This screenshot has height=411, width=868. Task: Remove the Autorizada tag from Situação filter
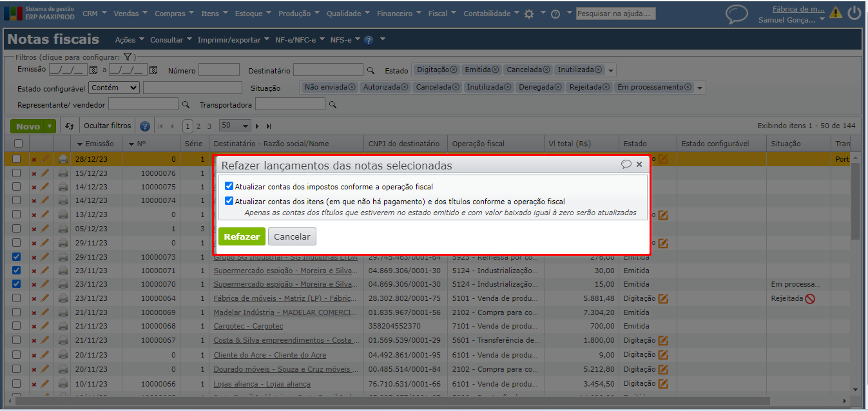[405, 87]
